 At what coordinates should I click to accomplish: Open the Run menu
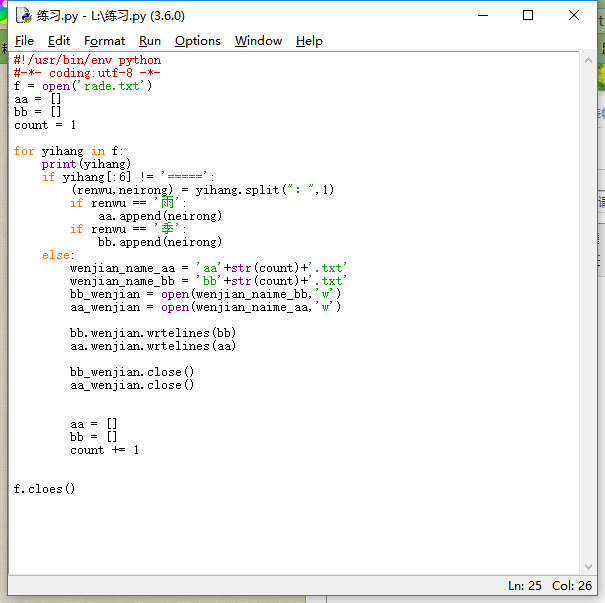tap(150, 41)
